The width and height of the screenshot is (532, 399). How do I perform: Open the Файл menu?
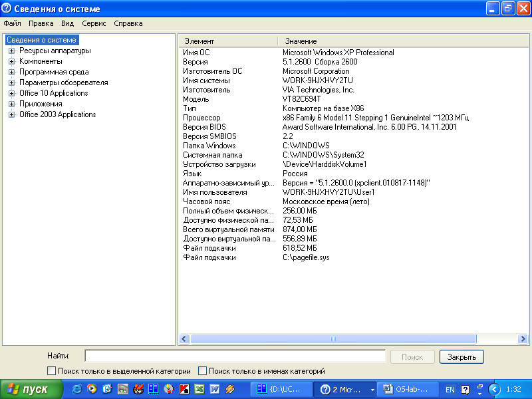[12, 23]
